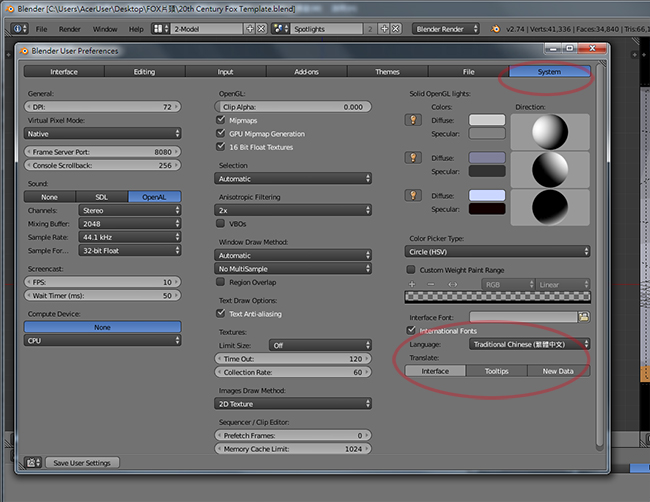Toggle Tooltips translation button
This screenshot has width=650, height=502.
[497, 371]
